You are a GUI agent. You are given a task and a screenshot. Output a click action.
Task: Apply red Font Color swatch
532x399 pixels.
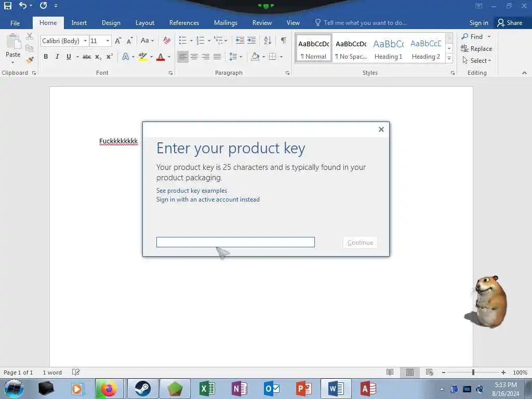coord(161,57)
